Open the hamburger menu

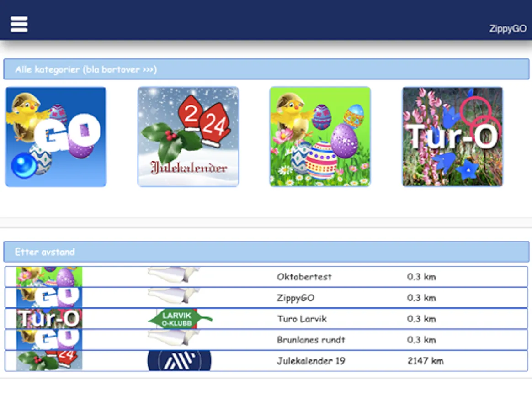coord(19,24)
